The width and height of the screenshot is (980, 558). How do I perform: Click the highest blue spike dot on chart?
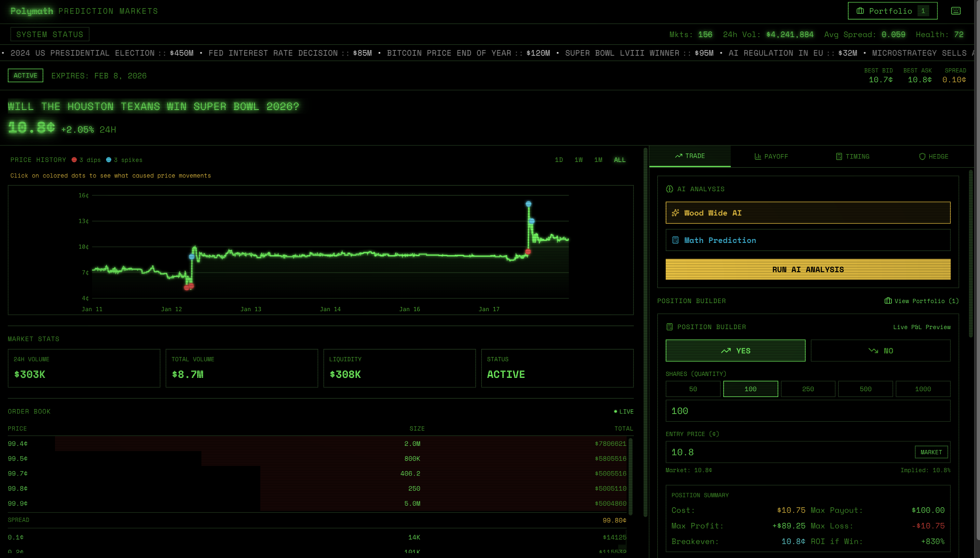[x=528, y=204]
